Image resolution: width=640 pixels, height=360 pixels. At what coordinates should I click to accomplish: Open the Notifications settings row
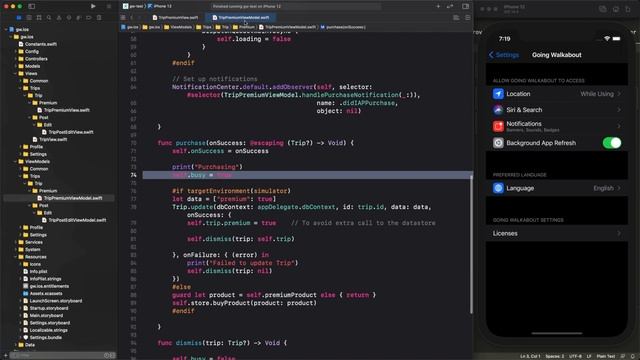click(x=557, y=126)
